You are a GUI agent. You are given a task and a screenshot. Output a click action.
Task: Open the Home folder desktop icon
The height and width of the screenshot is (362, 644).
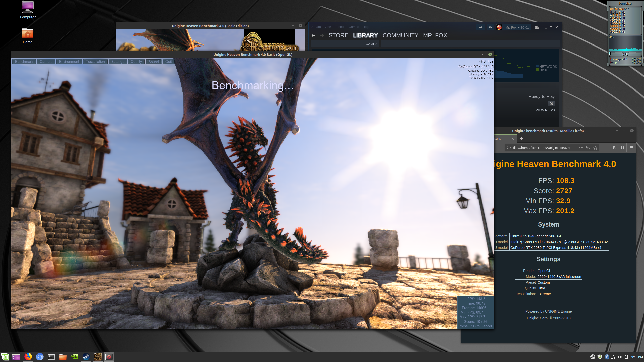[x=28, y=36]
